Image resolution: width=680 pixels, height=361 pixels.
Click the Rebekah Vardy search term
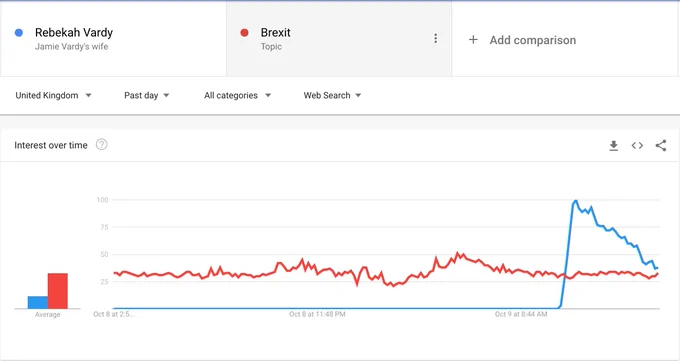[74, 33]
